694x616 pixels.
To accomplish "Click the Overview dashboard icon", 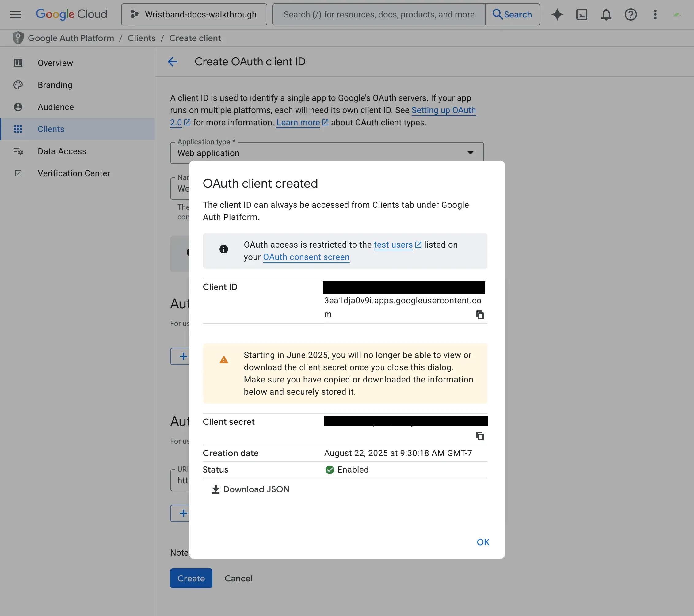I will point(18,63).
